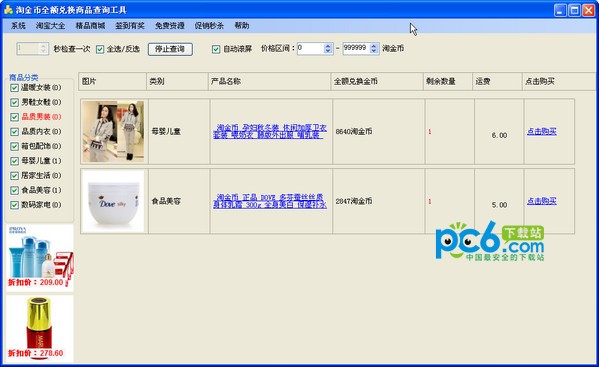Open the Dove body lotion product link
This screenshot has width=599, height=367.
270,201
